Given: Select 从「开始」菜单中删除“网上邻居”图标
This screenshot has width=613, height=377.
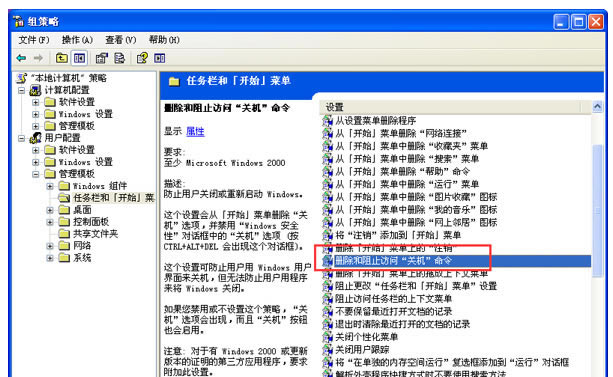Looking at the screenshot, I should coord(416,223).
